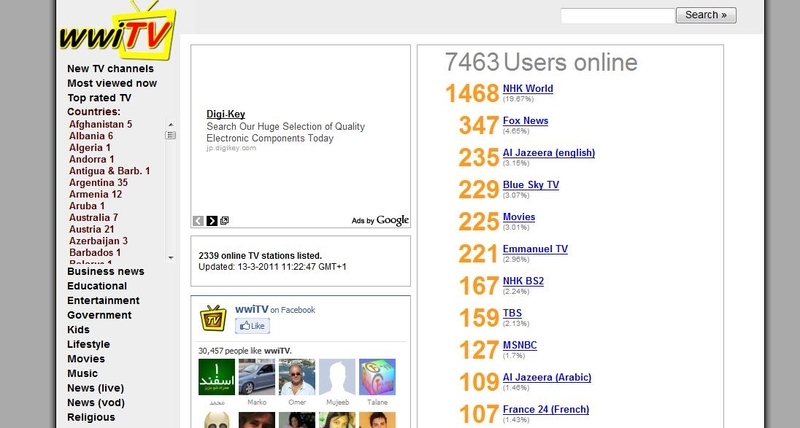Select Australia 7 in country list

(x=93, y=218)
